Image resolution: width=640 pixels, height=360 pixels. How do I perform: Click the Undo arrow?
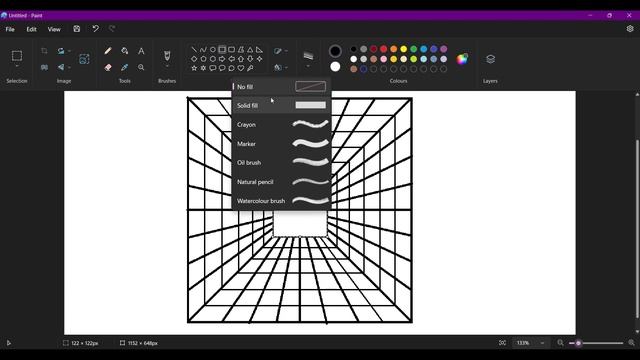tap(95, 29)
